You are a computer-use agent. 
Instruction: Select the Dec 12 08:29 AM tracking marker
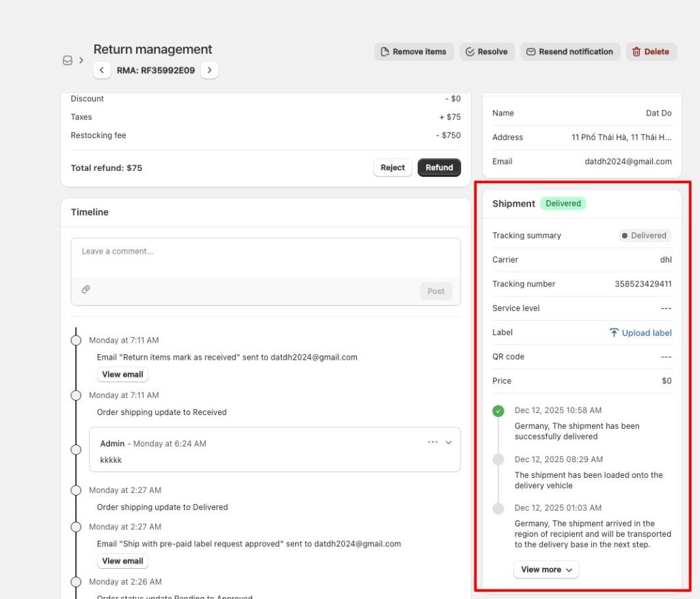coord(498,460)
